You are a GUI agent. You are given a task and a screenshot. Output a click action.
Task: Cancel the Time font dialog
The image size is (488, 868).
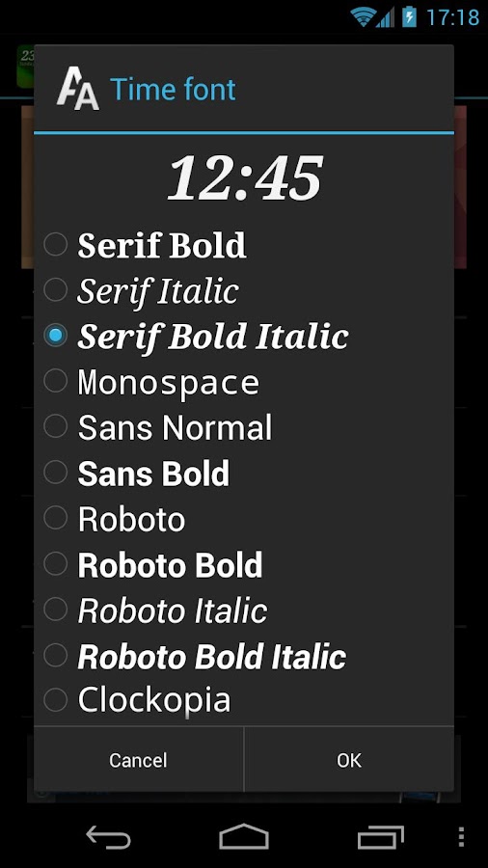[x=138, y=760]
